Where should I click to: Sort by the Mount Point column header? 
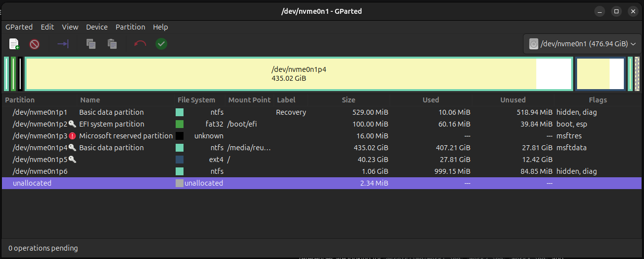coord(249,100)
